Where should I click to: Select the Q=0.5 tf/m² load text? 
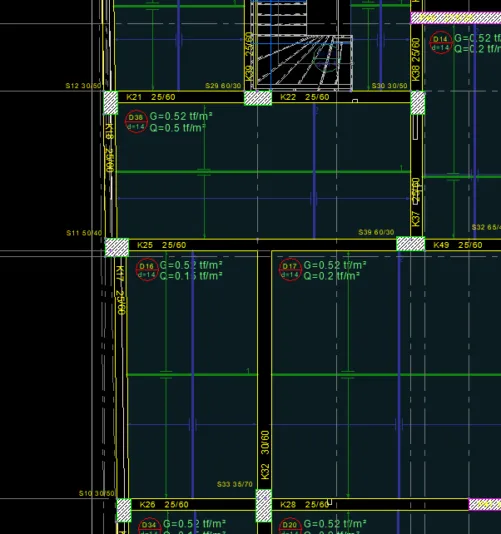[x=178, y=128]
